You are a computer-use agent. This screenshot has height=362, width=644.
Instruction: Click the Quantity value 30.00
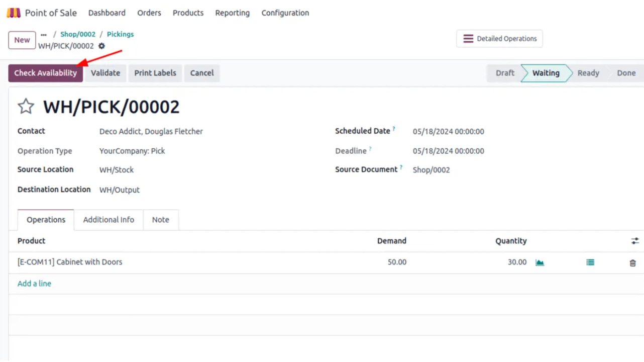pos(517,262)
